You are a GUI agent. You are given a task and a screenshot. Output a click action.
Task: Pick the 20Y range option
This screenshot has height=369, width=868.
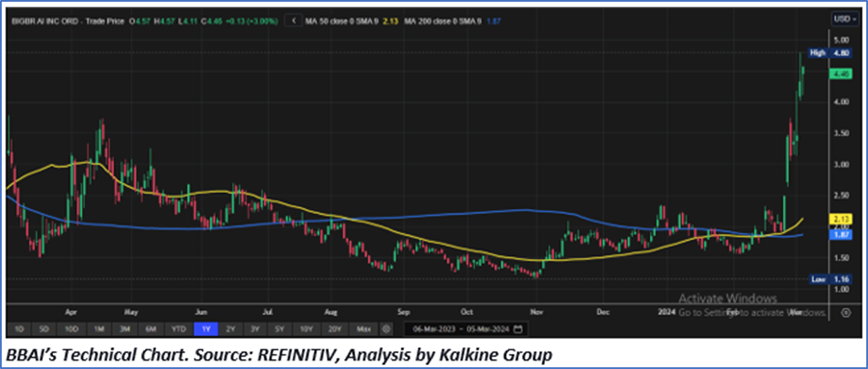click(334, 329)
